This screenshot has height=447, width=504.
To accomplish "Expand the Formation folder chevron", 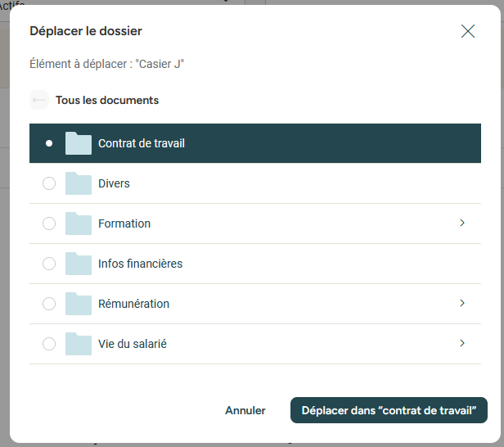I will coord(462,223).
